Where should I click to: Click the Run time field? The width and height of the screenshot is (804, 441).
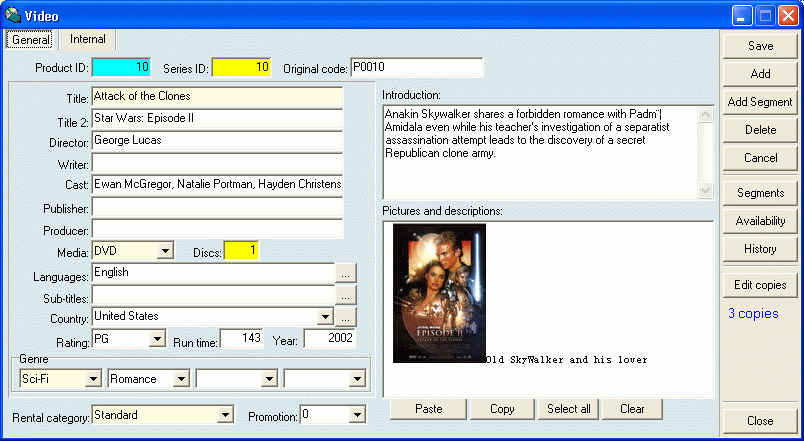pyautogui.click(x=242, y=338)
